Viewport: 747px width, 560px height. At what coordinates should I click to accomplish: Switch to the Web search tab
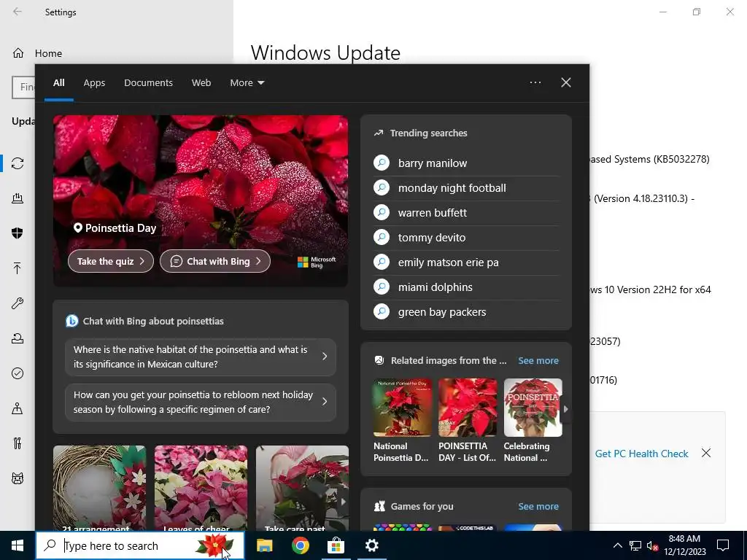coord(201,82)
